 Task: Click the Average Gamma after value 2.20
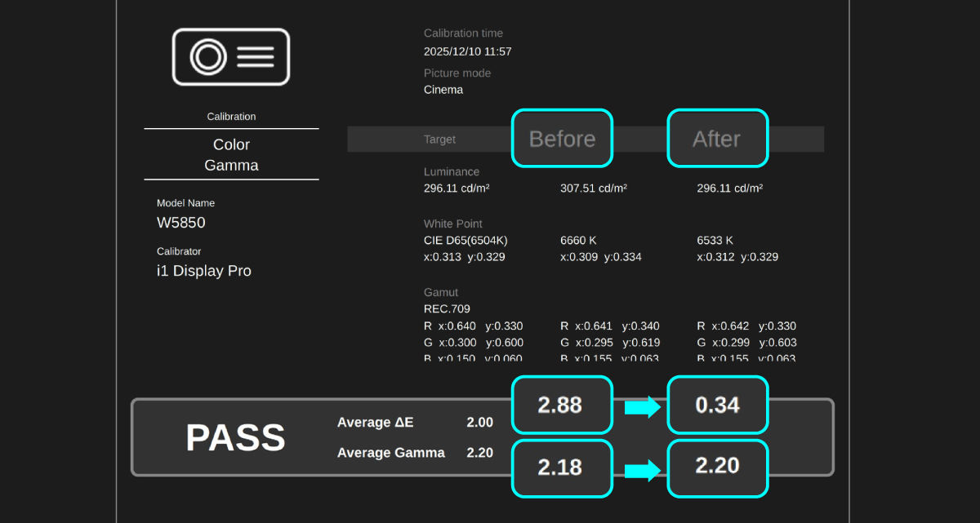coord(717,468)
